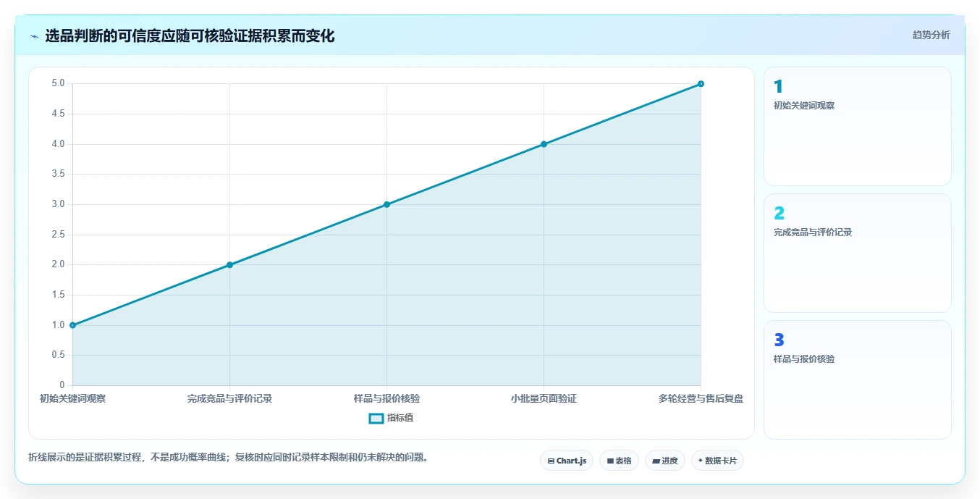Screen dimensions: 980x499
Task: Click y-axis value 0.5
Action: (58, 355)
